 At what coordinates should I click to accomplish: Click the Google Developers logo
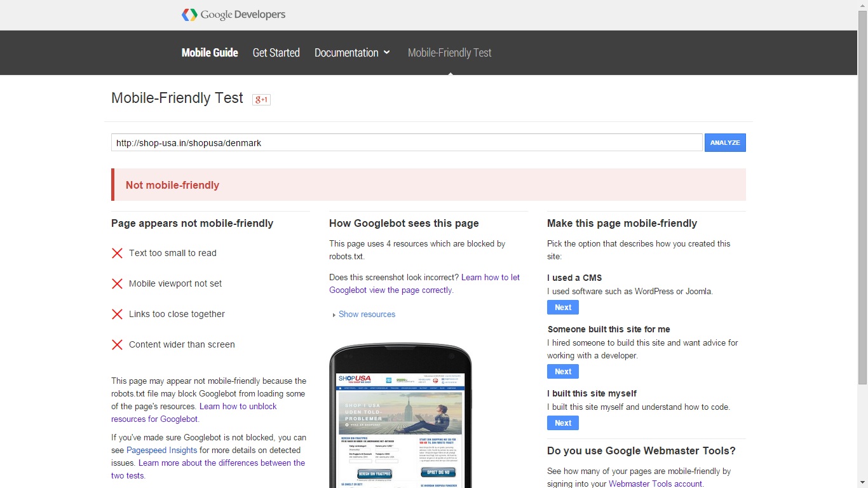[x=233, y=15]
